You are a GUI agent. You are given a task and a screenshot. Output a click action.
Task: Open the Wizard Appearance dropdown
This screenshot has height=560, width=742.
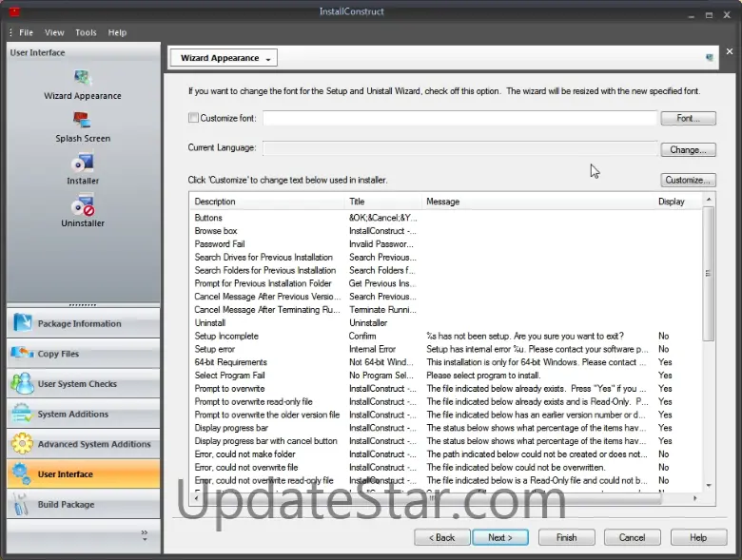point(224,58)
